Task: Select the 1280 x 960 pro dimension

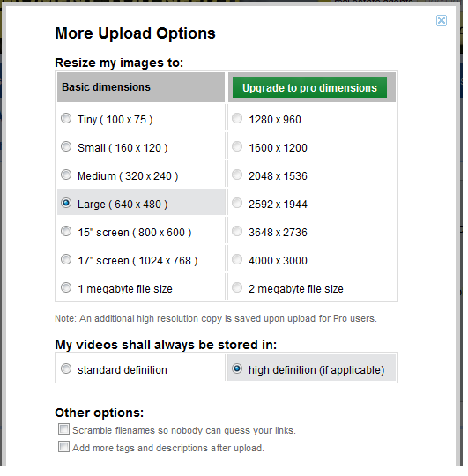Action: [x=237, y=118]
